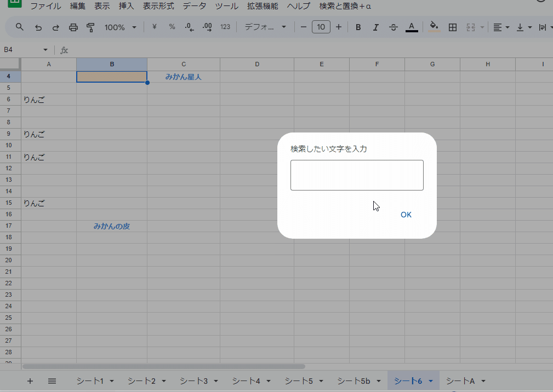Open the シート1 tab dropdown arrow
Screen dimensions: 553x392
point(112,381)
